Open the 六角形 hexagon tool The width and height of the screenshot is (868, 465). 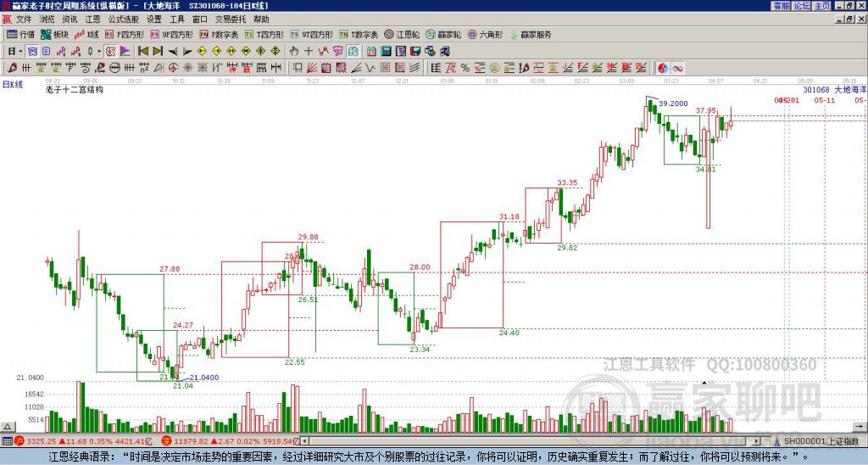(x=486, y=34)
